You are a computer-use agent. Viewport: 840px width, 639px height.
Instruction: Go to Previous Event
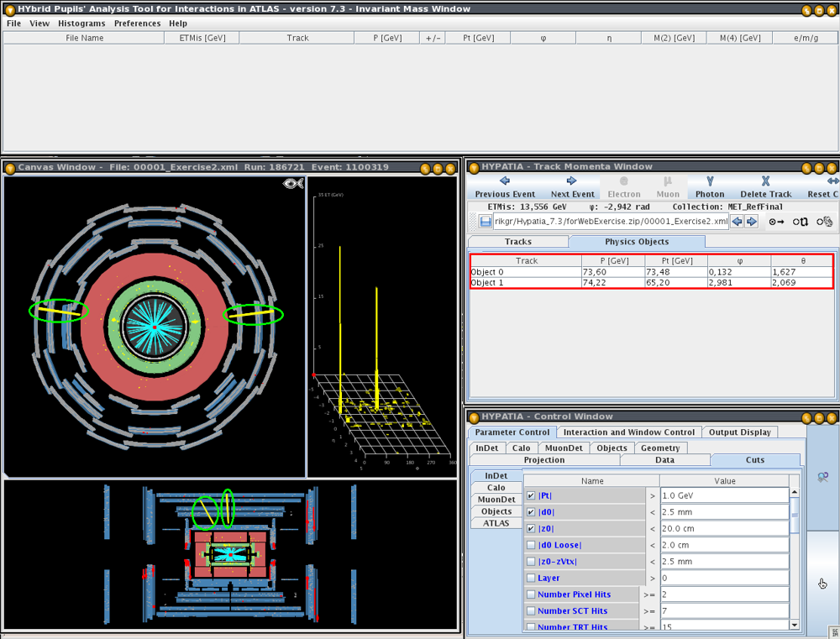pyautogui.click(x=505, y=186)
